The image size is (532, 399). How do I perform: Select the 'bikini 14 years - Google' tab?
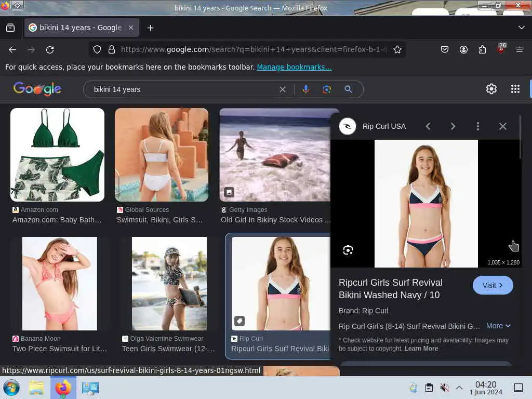click(82, 28)
